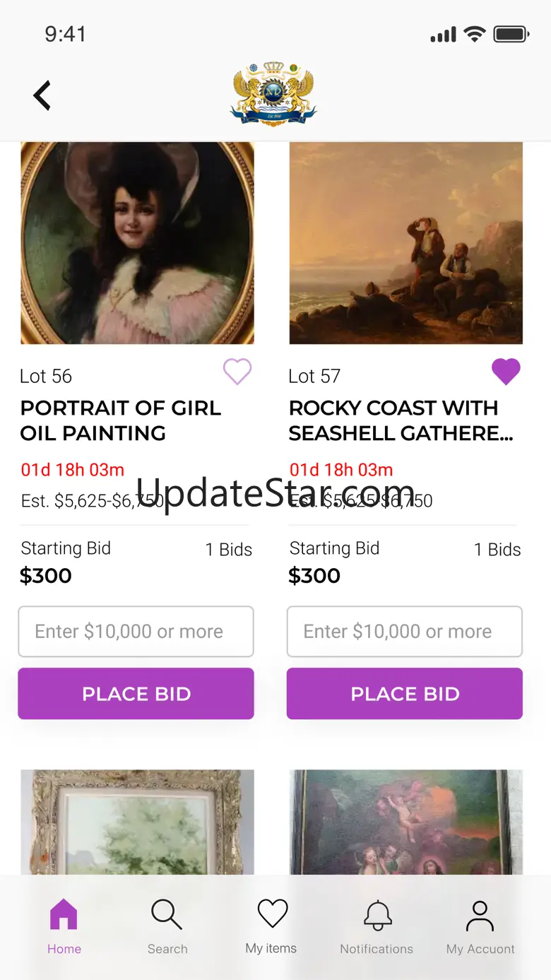Open My items heart tab
This screenshot has width=551, height=980.
272,925
